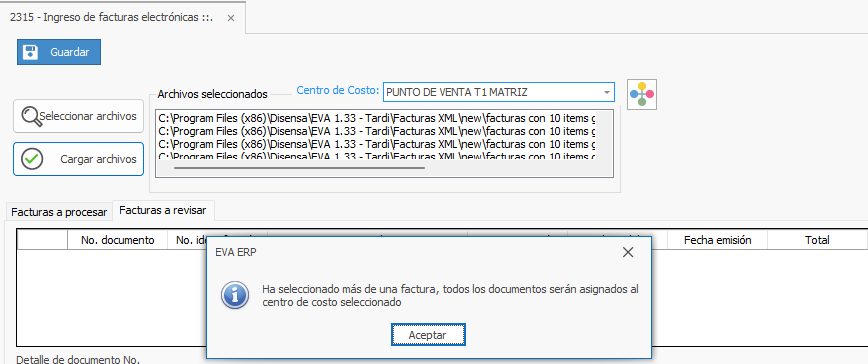Click the horizontal scrollbar under the selected files
The width and height of the screenshot is (868, 364).
[x=299, y=167]
